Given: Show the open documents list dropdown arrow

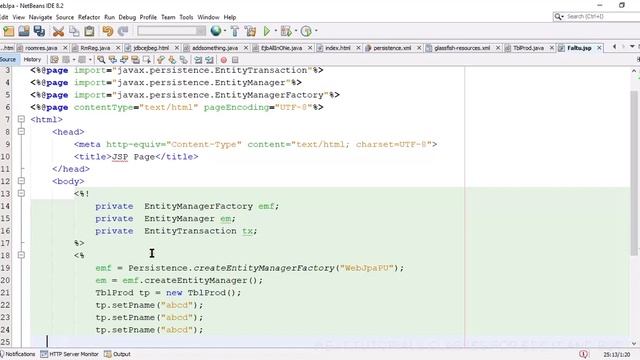Looking at the screenshot, I should click(632, 47).
